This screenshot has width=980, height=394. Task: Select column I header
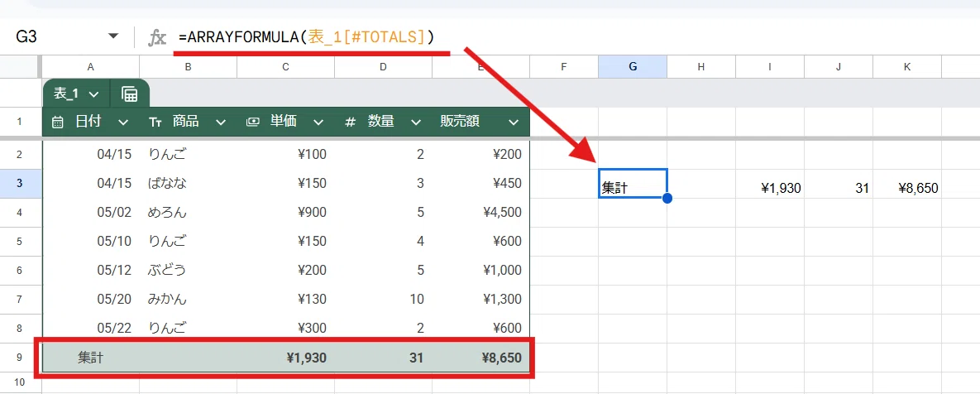[770, 67]
